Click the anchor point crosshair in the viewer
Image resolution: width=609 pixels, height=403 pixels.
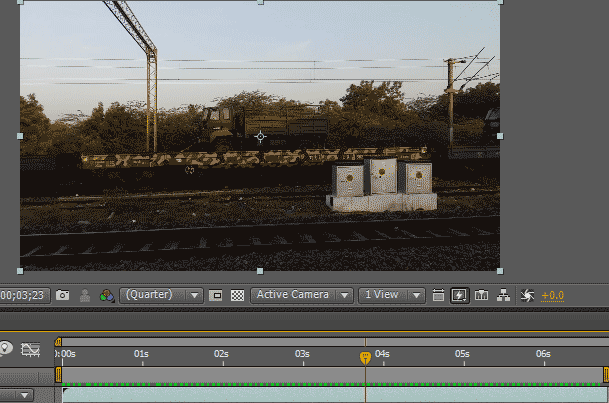pyautogui.click(x=260, y=137)
